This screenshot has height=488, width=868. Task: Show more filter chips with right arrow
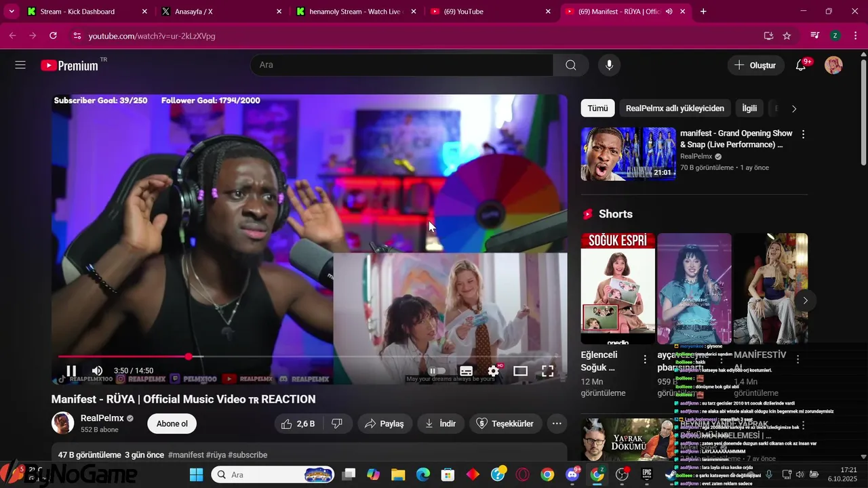794,108
